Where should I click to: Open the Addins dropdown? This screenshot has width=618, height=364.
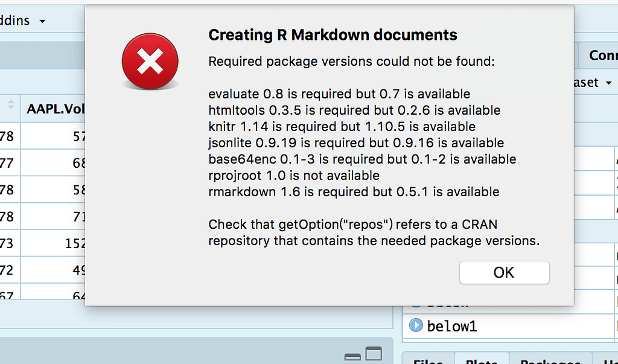click(21, 20)
